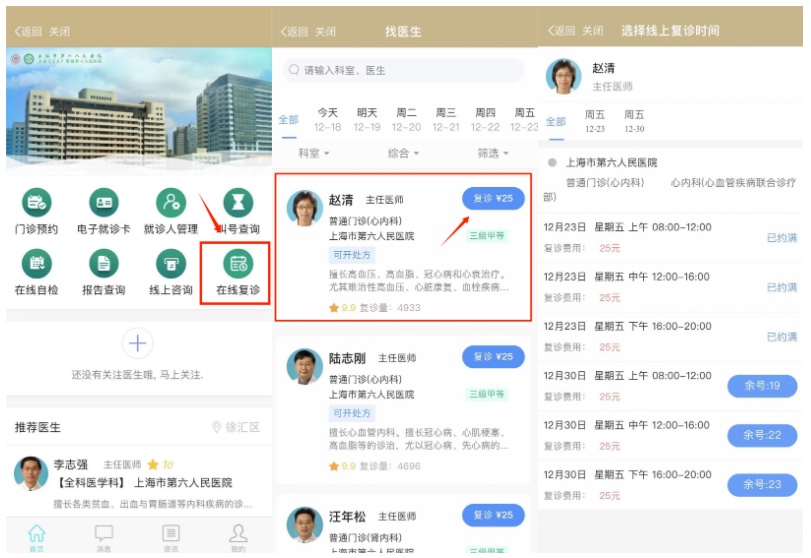Open the 筛选 filter dropdown

click(492, 153)
